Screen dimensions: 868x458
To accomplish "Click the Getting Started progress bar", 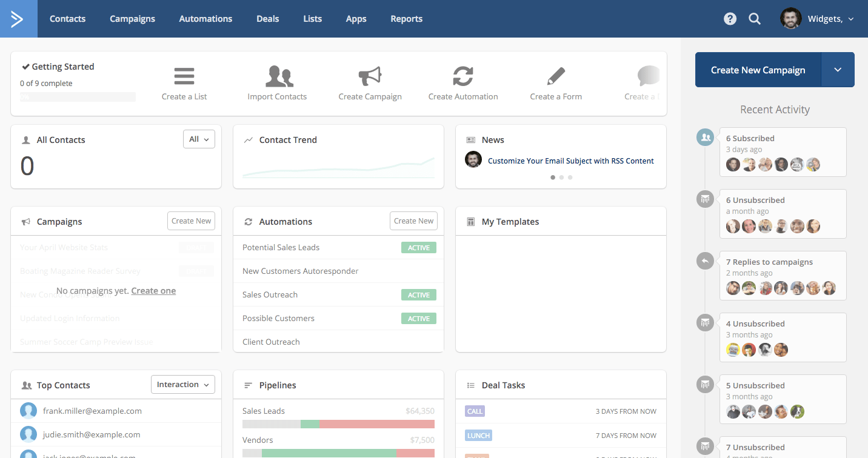I will pos(77,96).
